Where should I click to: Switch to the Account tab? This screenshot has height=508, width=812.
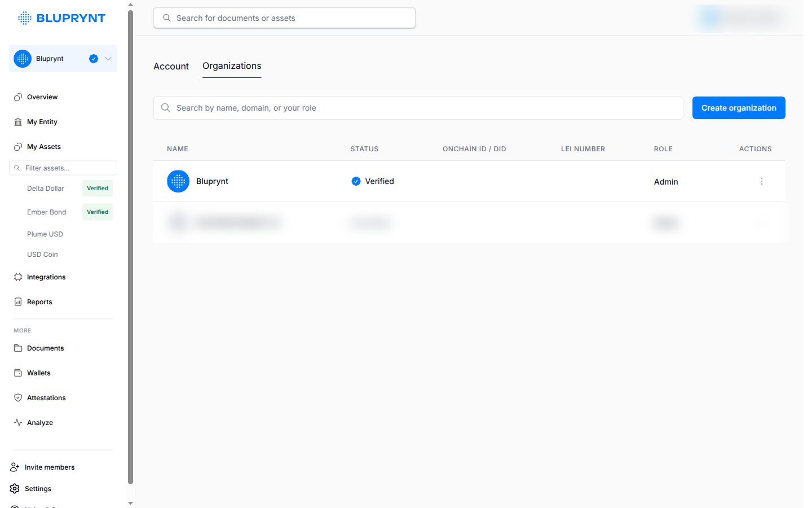point(171,66)
